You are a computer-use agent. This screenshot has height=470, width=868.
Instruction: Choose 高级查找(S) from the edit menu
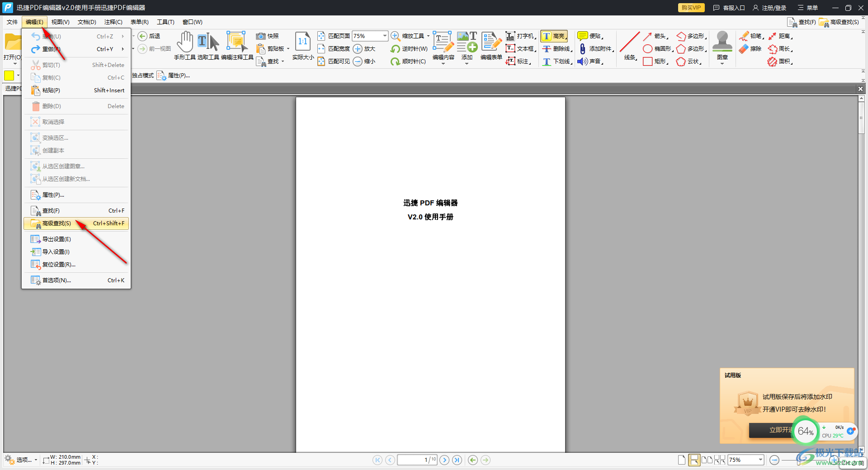[76, 223]
